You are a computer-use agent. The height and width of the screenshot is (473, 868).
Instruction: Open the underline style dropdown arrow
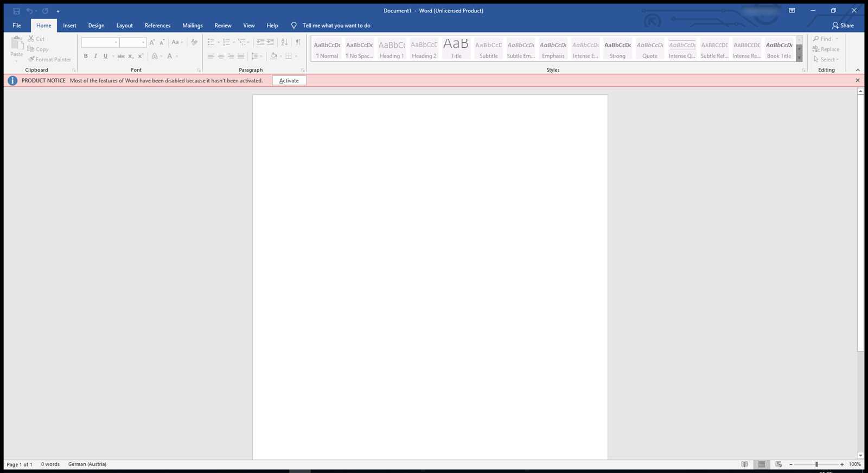[113, 56]
